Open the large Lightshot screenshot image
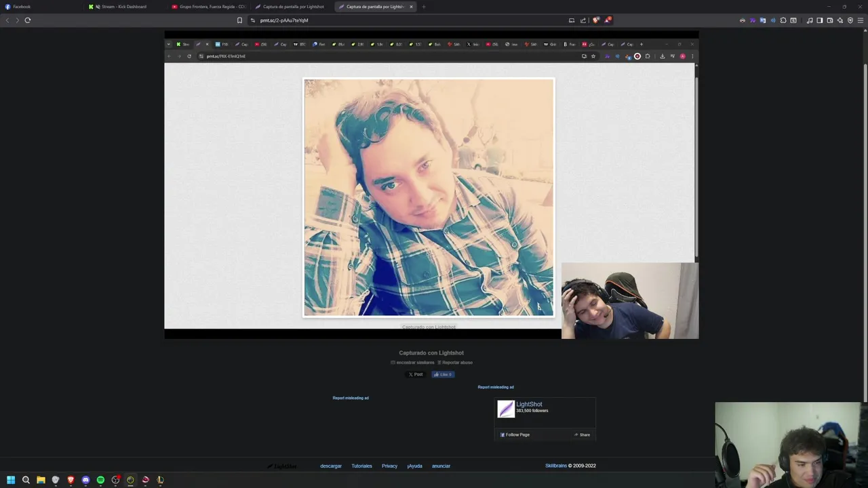Image resolution: width=868 pixels, height=488 pixels. [x=431, y=185]
